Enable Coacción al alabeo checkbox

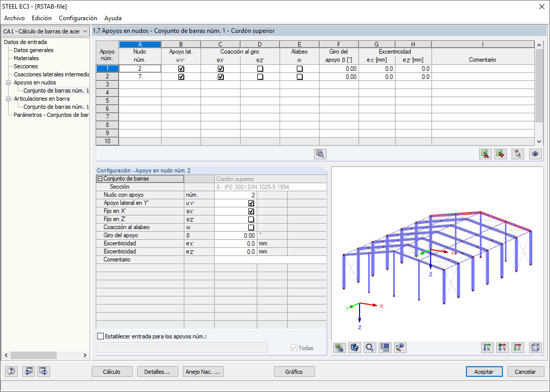(251, 227)
